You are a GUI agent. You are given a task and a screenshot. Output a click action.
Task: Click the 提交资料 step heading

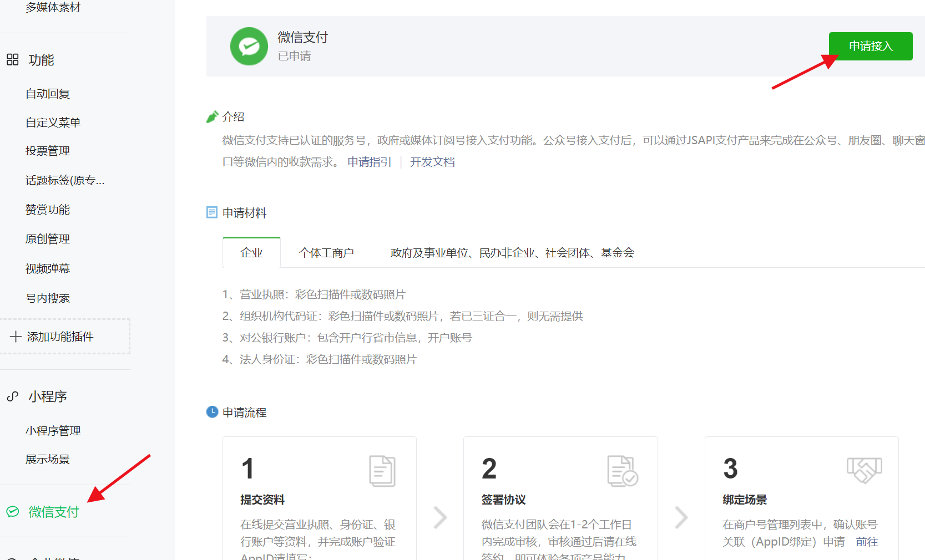tap(262, 500)
